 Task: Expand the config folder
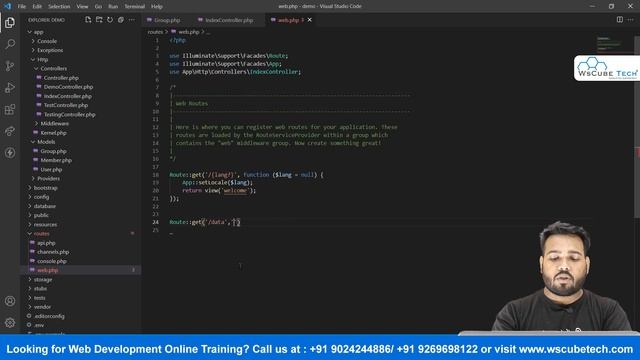41,197
